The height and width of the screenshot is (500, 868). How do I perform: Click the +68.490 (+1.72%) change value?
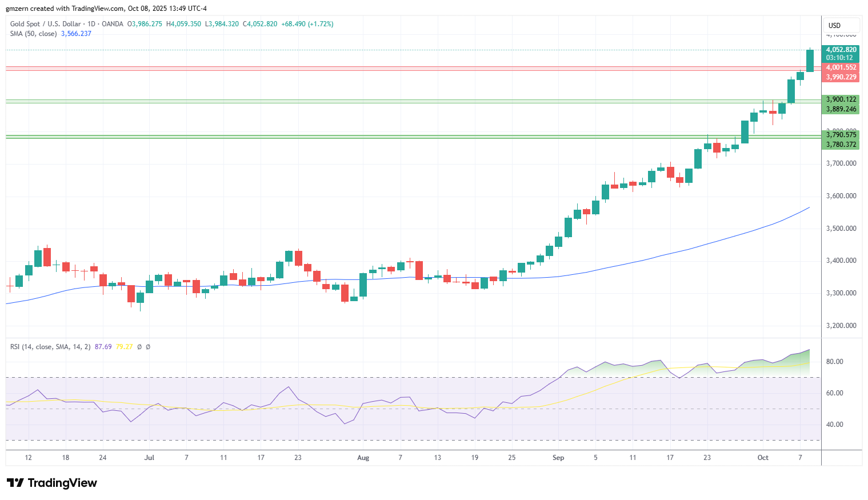(307, 24)
